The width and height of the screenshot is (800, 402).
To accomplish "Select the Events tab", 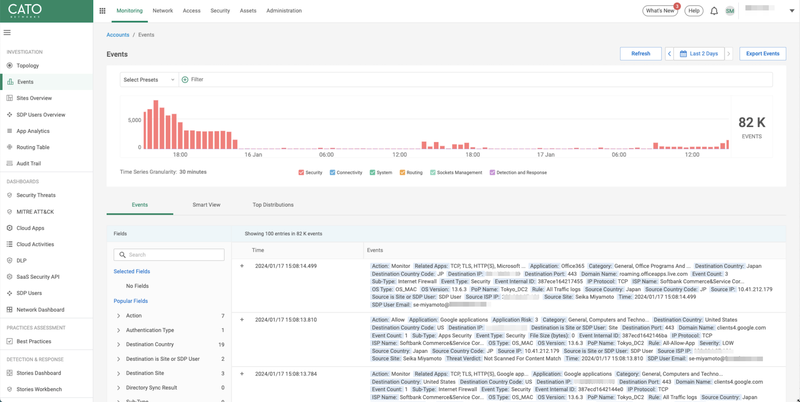I will 140,205.
